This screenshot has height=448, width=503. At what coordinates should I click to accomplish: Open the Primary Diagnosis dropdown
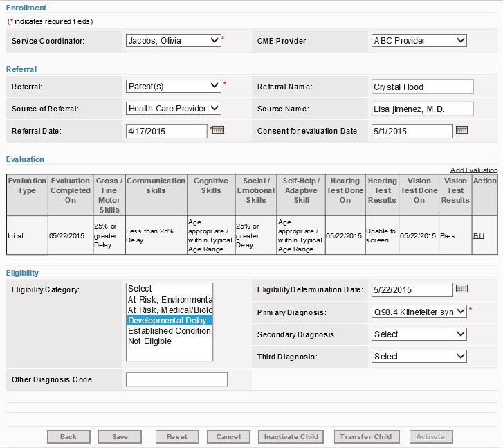(x=419, y=312)
